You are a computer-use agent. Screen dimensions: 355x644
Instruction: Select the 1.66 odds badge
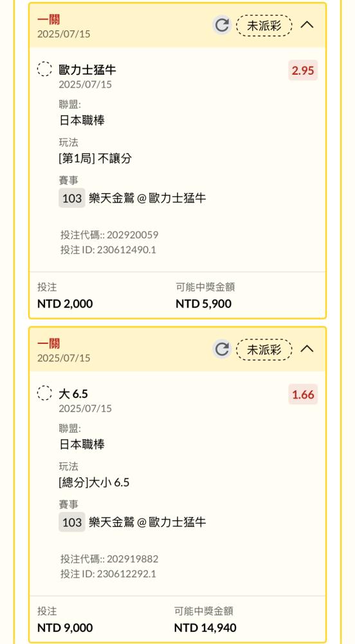point(303,394)
